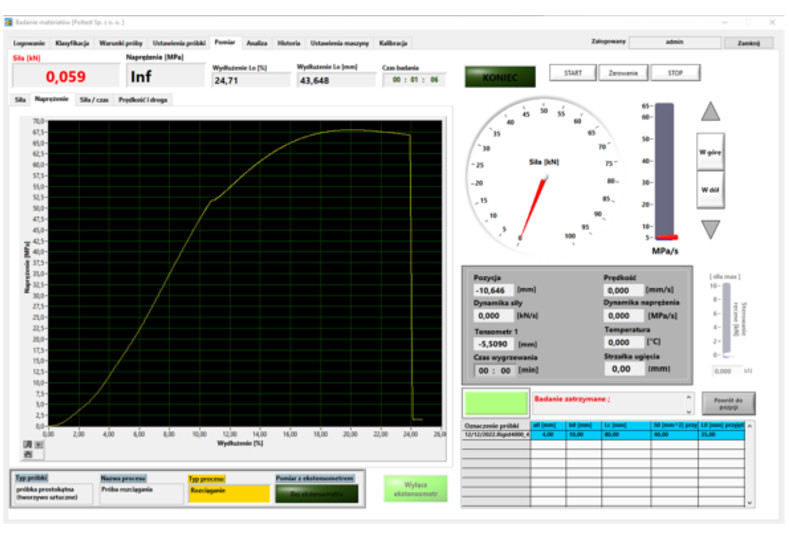Viewport: 789px width, 543px height.
Task: Toggle the KONIEC indicator button
Action: click(500, 77)
